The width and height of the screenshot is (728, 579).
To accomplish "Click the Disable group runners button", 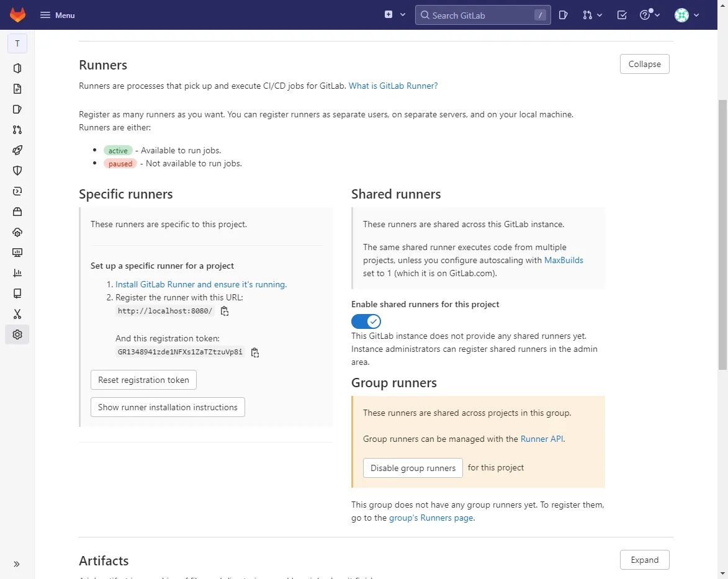I will (x=413, y=468).
